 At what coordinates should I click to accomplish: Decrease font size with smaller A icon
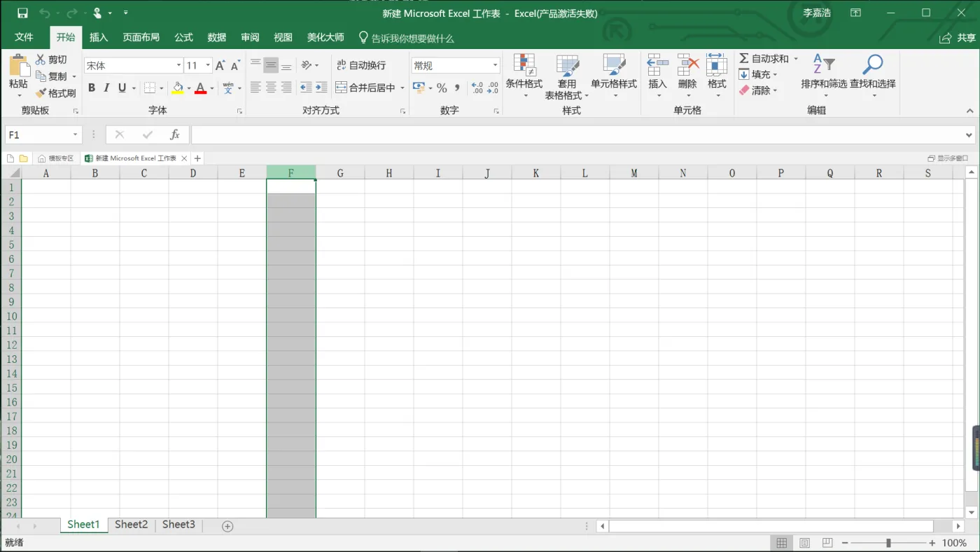(x=235, y=65)
